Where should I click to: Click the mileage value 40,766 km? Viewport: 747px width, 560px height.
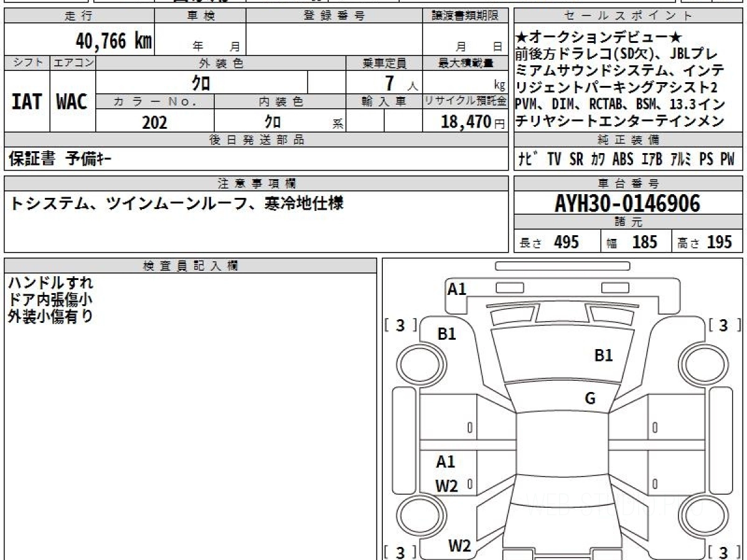point(114,41)
